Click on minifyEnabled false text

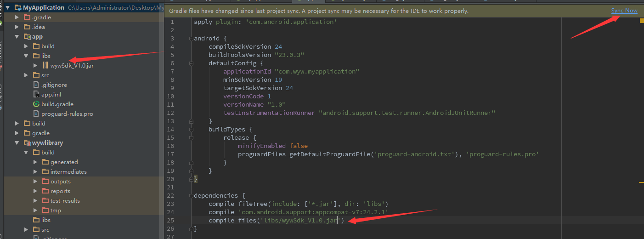tap(273, 146)
